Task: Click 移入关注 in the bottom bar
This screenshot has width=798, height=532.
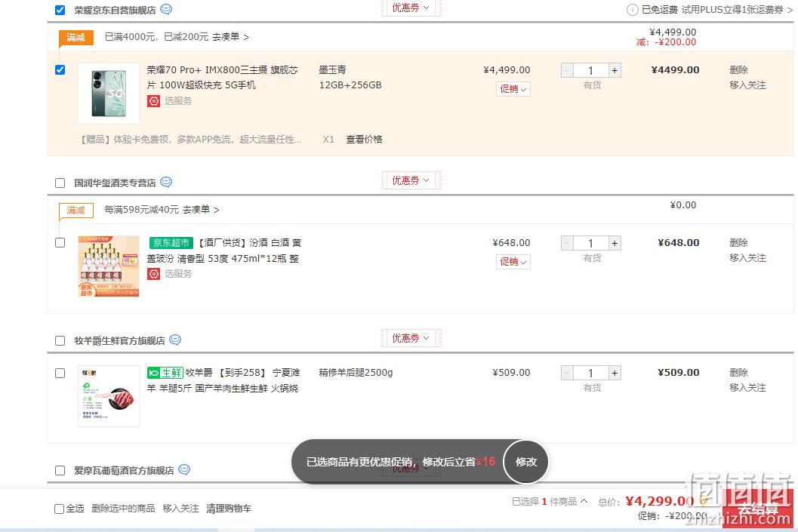Action: (x=180, y=509)
